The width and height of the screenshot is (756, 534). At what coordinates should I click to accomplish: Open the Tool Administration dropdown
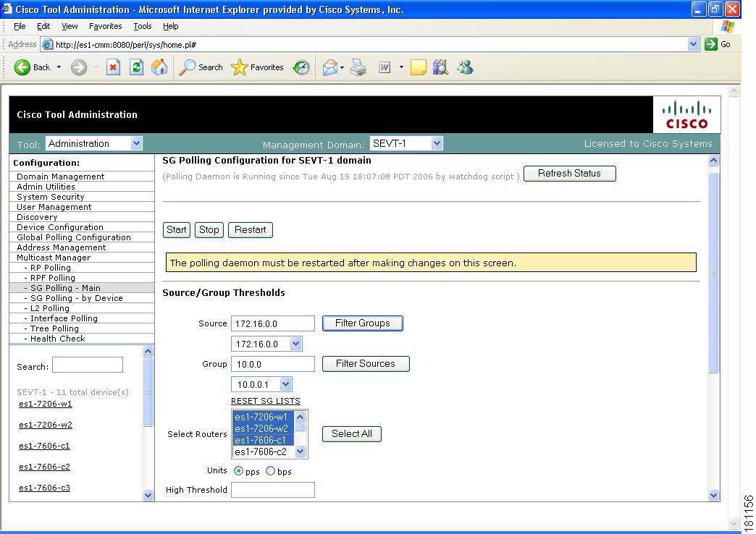coord(136,143)
